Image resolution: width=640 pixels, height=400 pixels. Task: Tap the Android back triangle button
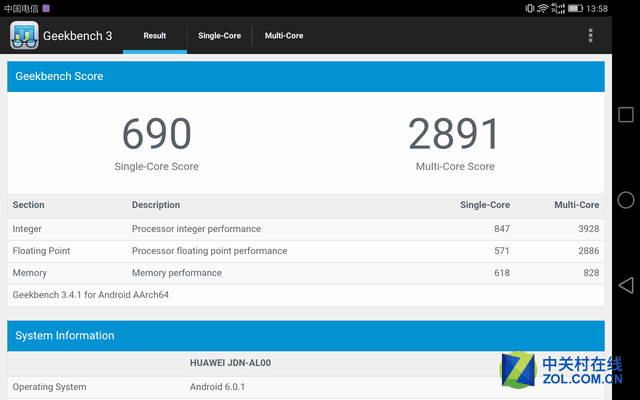click(x=626, y=285)
